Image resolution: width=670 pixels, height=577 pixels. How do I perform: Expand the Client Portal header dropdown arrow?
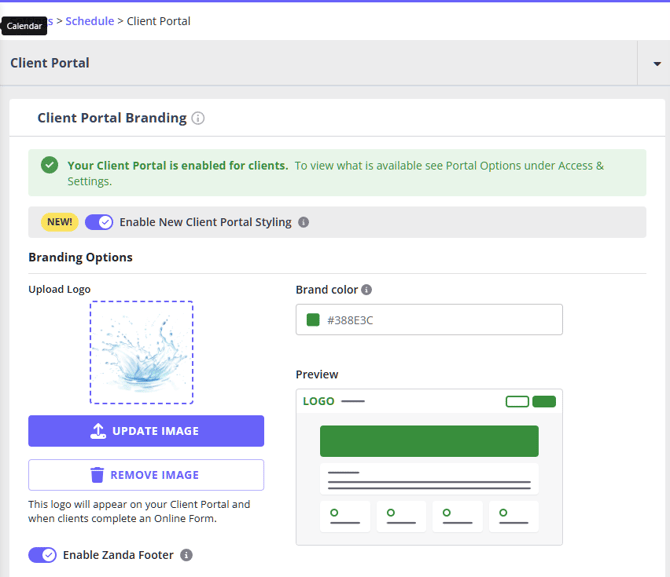pyautogui.click(x=654, y=64)
